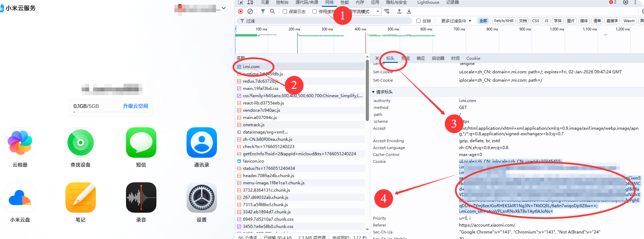Expand 更多过滤条件 dropdown
644x239 pixels.
pos(456,21)
